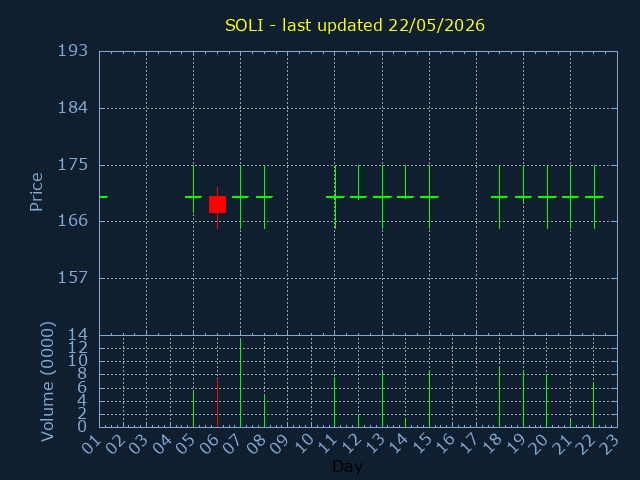Screen dimensions: 640x480
Task: Click day label 16 on x-axis
Action: tap(445, 443)
